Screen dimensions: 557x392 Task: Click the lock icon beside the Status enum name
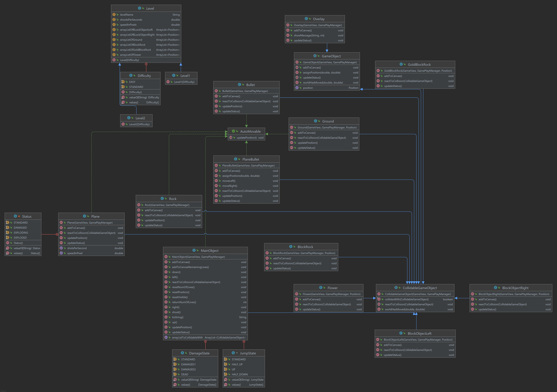pyautogui.click(x=19, y=216)
